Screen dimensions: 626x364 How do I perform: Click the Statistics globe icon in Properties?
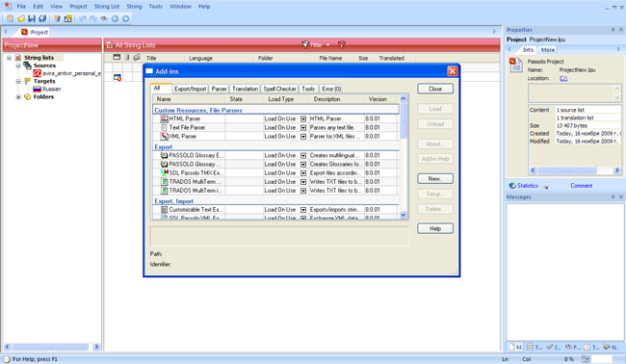point(512,186)
